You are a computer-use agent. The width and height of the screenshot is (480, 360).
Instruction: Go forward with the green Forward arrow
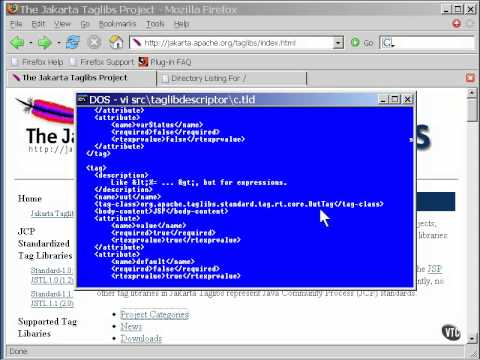coord(45,43)
